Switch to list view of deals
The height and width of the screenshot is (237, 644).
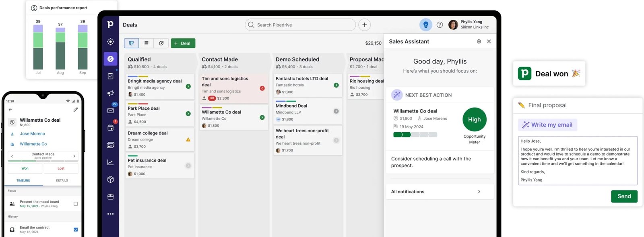click(147, 43)
